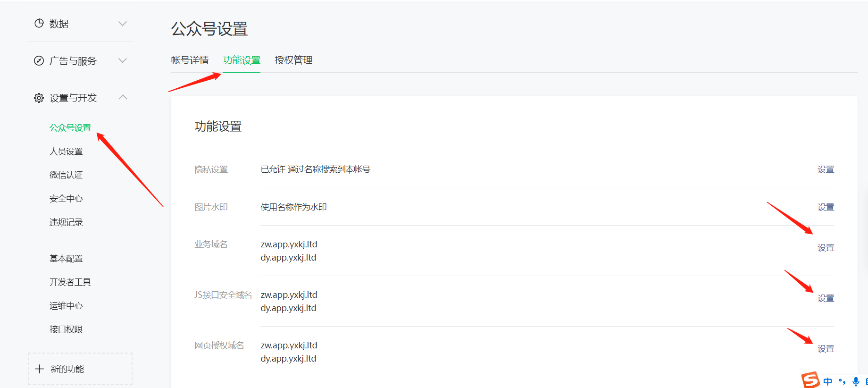Click the 新的功能 add button
This screenshot has width=868, height=388.
click(x=80, y=369)
